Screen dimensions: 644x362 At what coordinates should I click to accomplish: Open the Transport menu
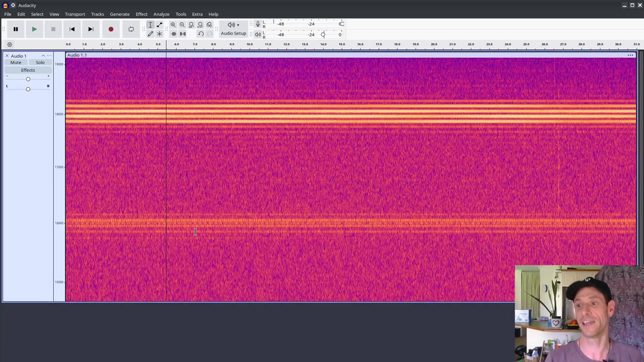[x=75, y=14]
